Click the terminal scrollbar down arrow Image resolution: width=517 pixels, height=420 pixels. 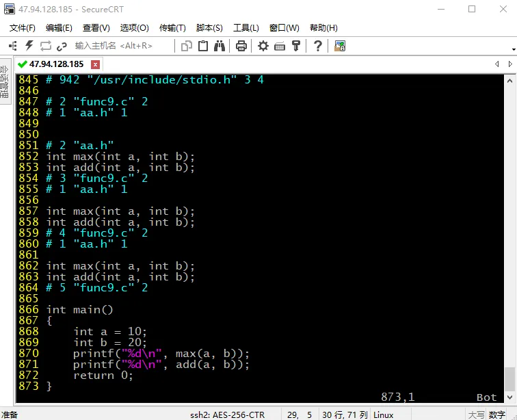click(x=509, y=397)
